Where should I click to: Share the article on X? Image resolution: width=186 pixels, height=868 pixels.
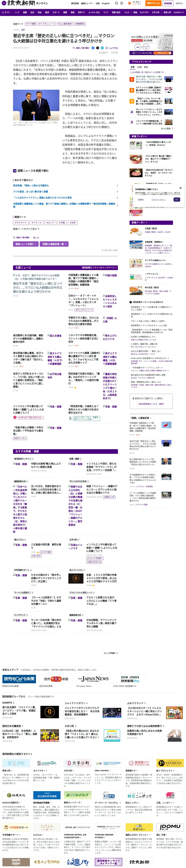97,48
